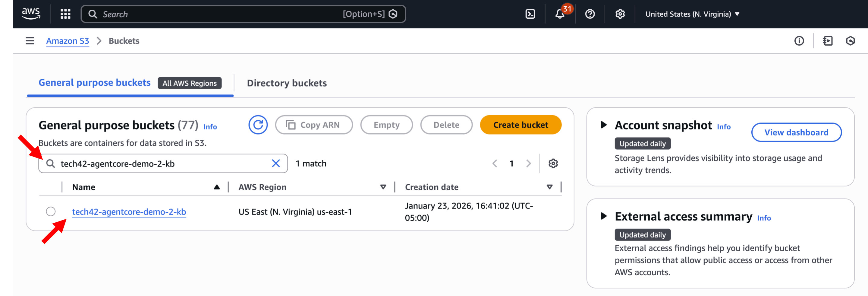The width and height of the screenshot is (868, 296).
Task: Open the AWS console home logo
Action: pos(31,14)
